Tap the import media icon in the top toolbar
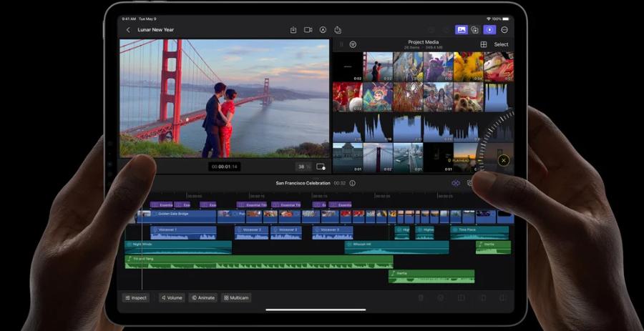This screenshot has width=644, height=331. [293, 30]
